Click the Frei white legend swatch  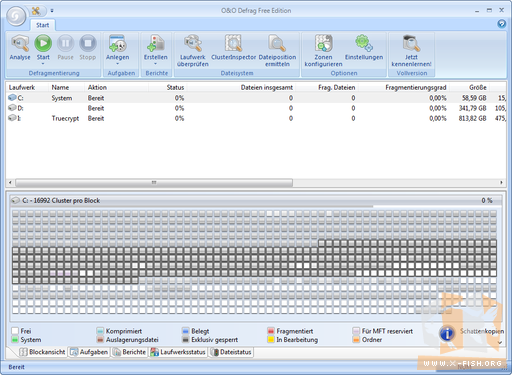(x=15, y=331)
